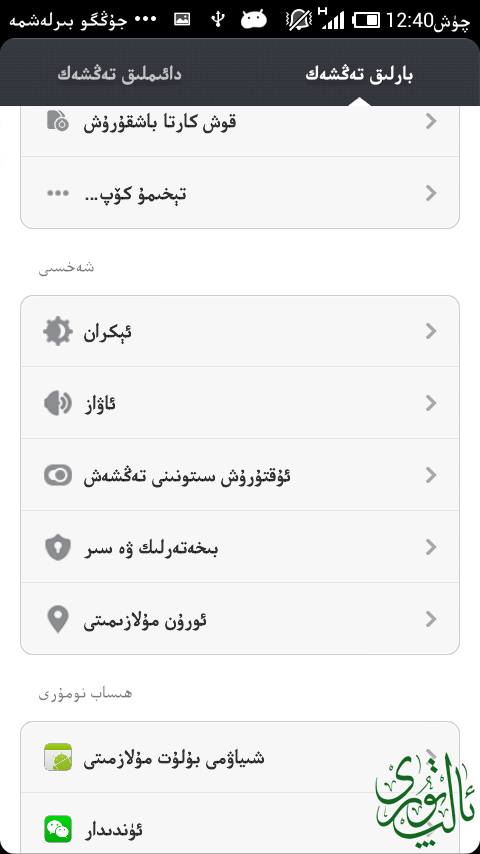Tap the Xiaomi Cloud service icon
The height and width of the screenshot is (854, 480).
58,757
